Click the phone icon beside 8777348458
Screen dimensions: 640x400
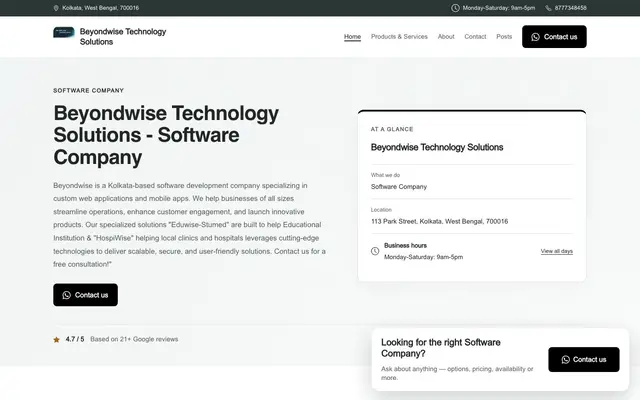click(548, 8)
